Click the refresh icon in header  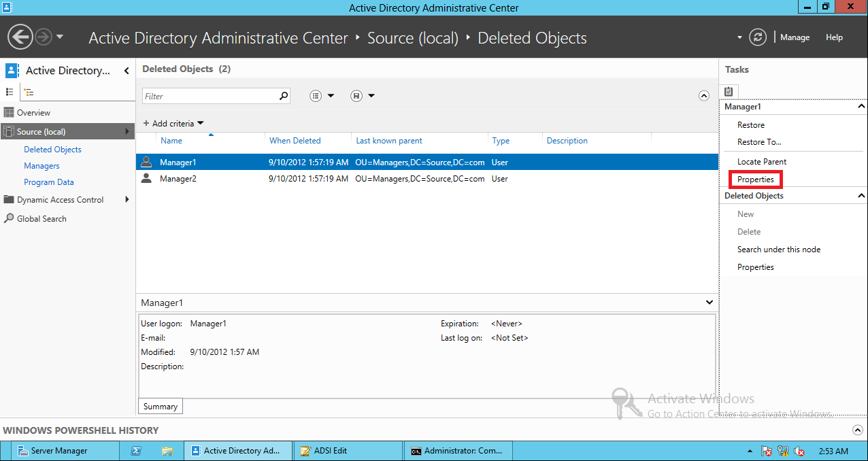758,37
